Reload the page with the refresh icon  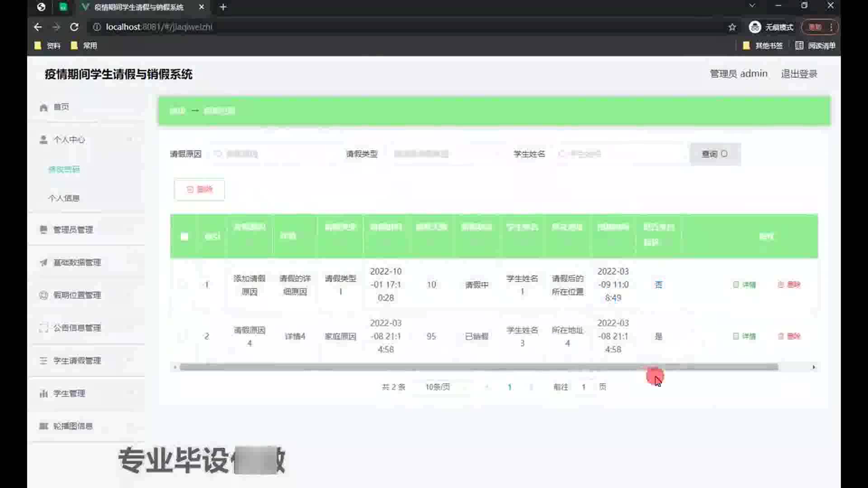(x=74, y=27)
